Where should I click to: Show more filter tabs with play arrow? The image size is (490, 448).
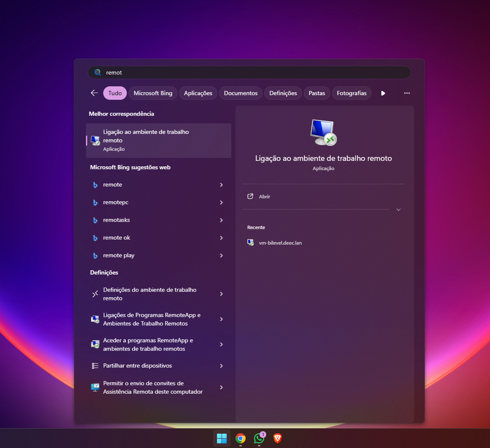[x=383, y=93]
